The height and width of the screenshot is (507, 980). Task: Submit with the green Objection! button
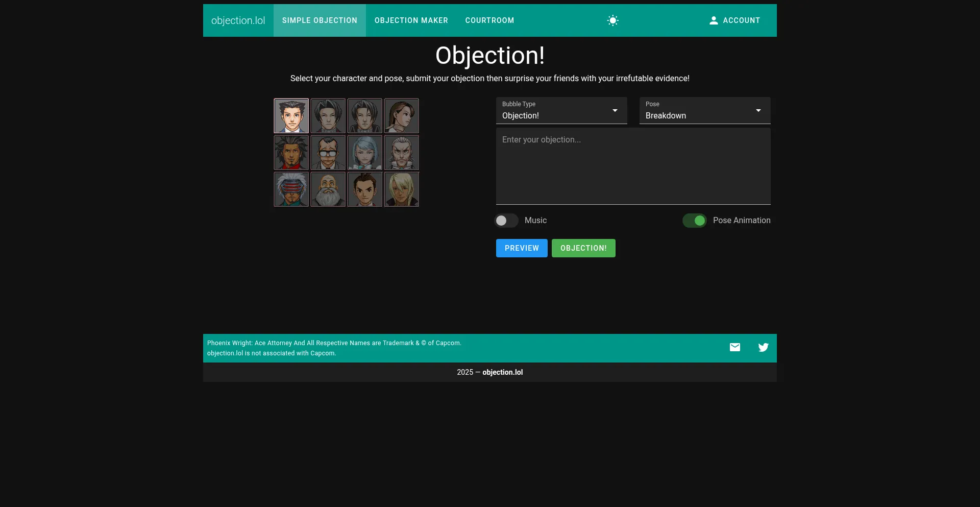coord(583,248)
